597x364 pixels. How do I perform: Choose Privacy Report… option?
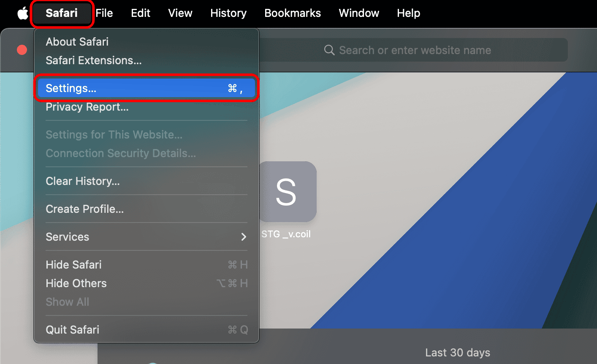tap(87, 107)
